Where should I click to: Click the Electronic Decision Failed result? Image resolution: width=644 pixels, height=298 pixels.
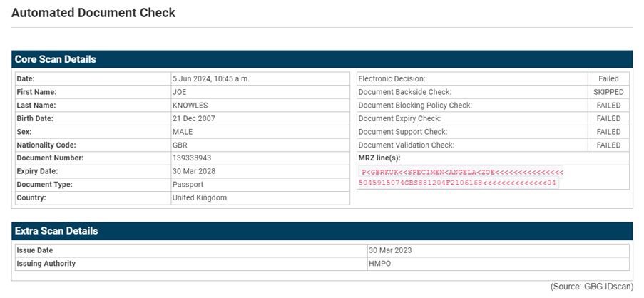click(608, 79)
